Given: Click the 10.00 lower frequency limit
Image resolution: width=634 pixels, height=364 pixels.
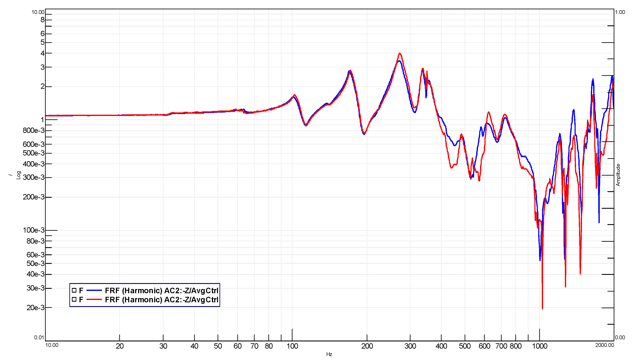Looking at the screenshot, I should coord(52,345).
